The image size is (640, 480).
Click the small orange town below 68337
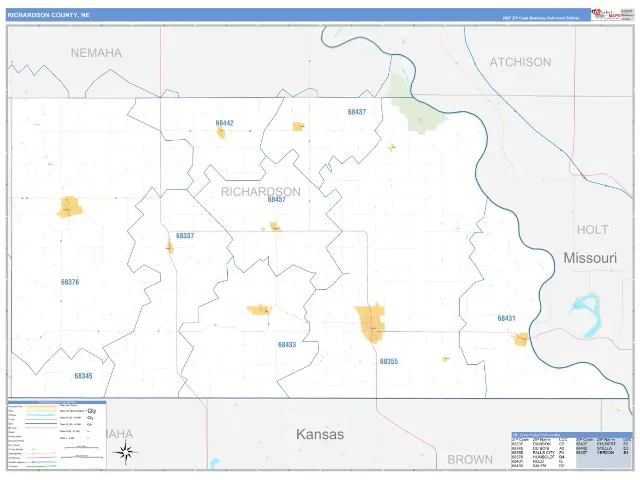[x=170, y=247]
